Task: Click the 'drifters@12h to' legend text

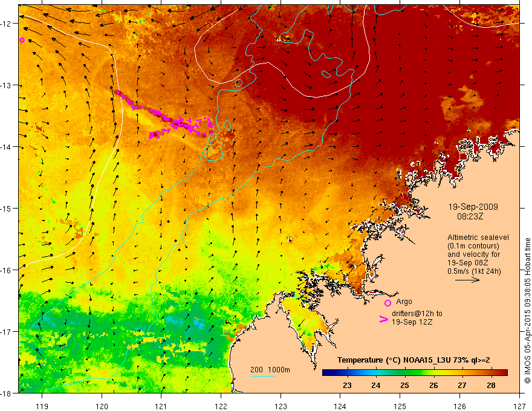Action: (x=417, y=314)
